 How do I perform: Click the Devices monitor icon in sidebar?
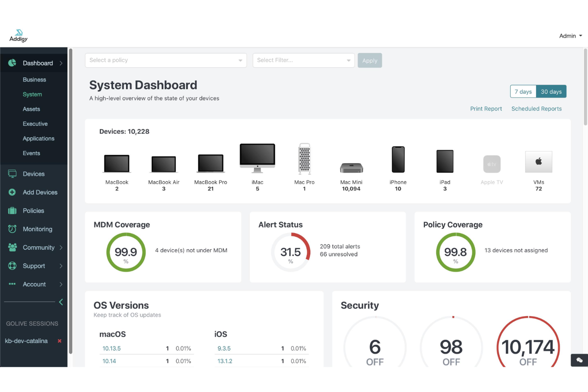click(12, 174)
